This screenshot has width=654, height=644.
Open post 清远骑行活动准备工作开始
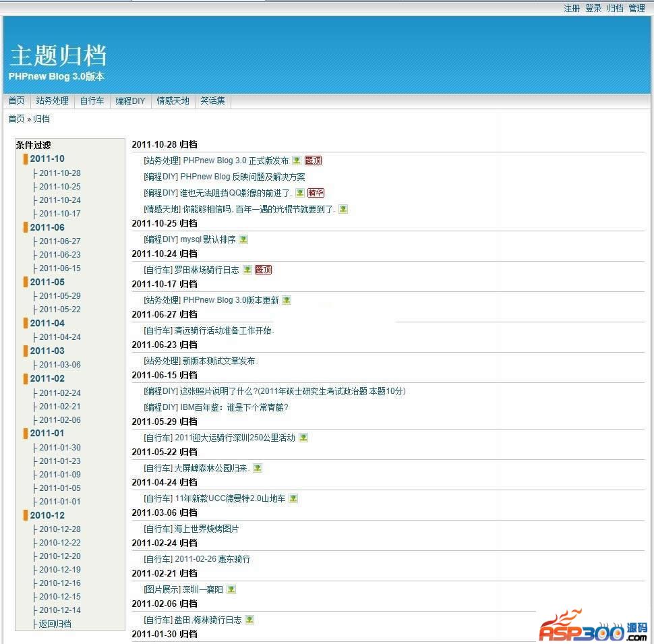point(222,330)
